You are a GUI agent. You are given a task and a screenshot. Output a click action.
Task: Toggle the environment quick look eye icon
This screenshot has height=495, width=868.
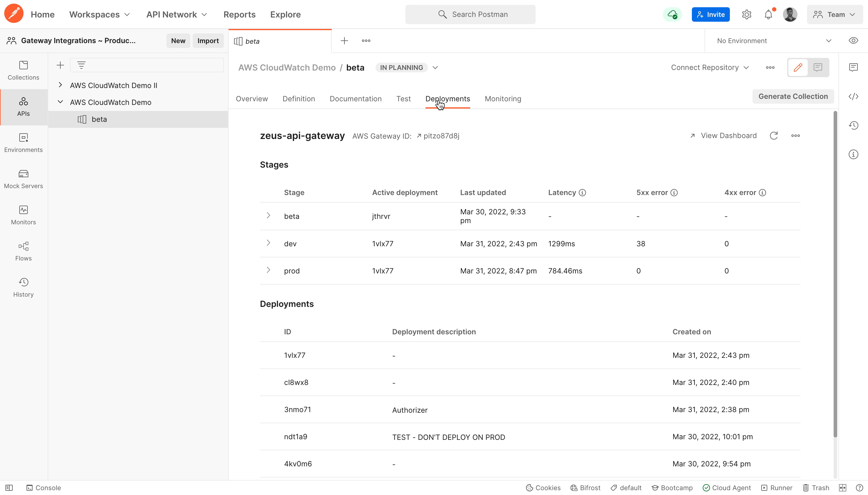pyautogui.click(x=854, y=40)
